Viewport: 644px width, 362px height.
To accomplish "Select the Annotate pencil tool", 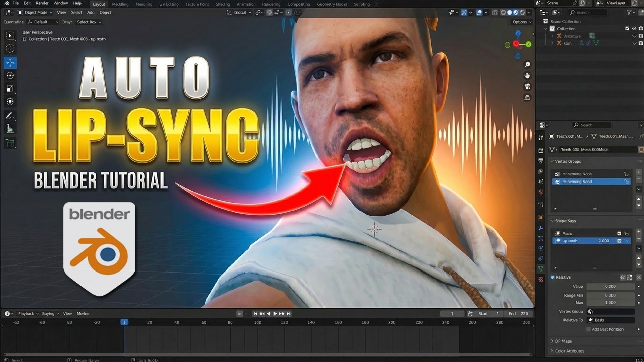I will click(10, 116).
